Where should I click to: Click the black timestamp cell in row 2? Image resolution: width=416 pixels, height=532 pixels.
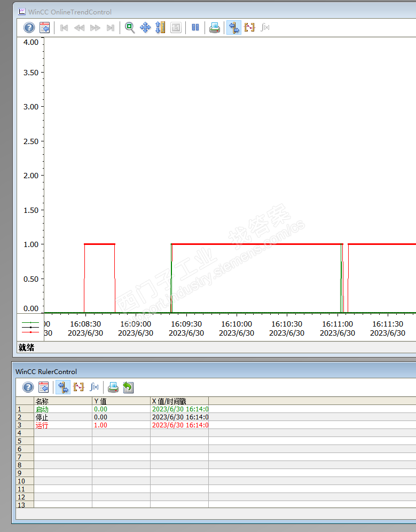pyautogui.click(x=179, y=417)
